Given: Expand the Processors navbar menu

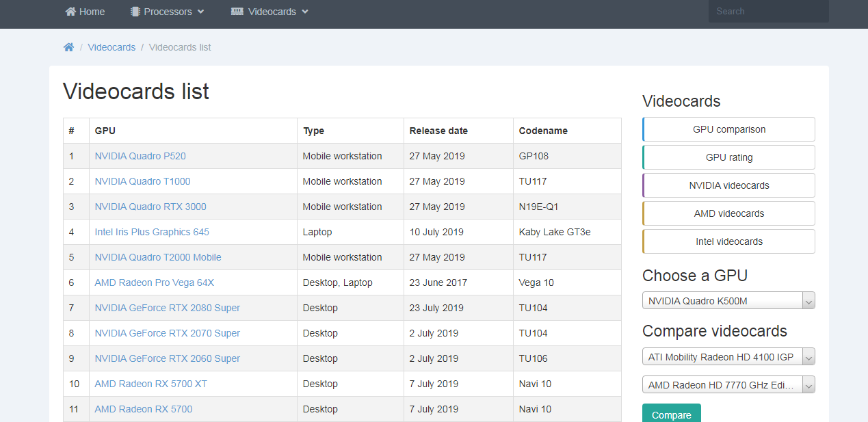Looking at the screenshot, I should pyautogui.click(x=168, y=12).
